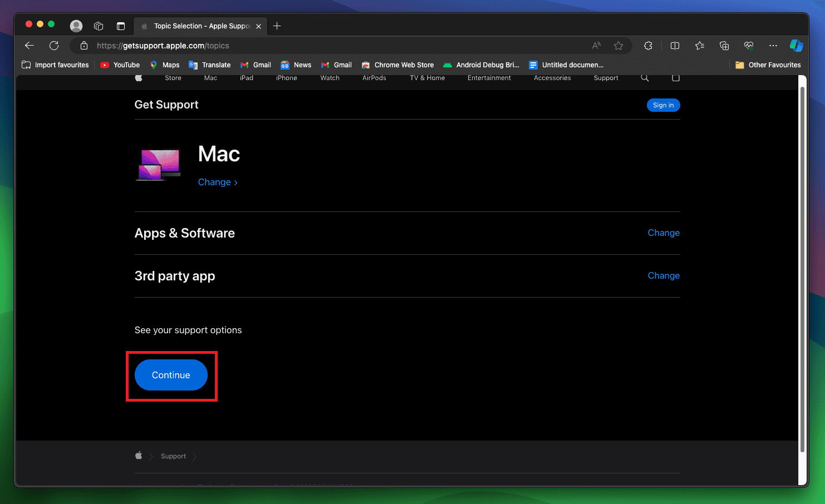Click the page vertical scrollbar

pos(802,270)
